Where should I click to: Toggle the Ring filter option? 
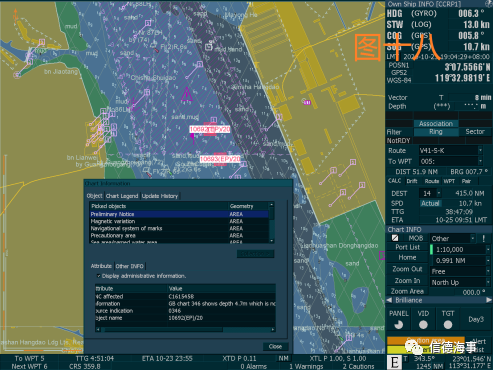click(436, 132)
